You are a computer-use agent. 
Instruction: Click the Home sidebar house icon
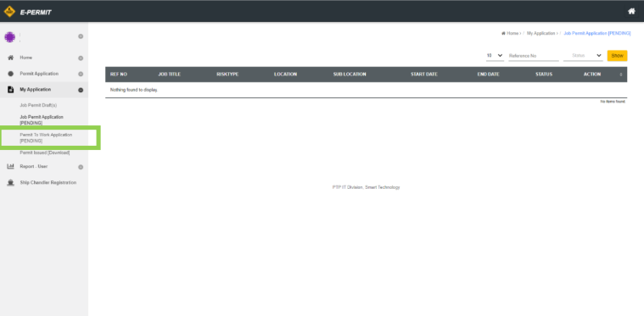point(11,58)
